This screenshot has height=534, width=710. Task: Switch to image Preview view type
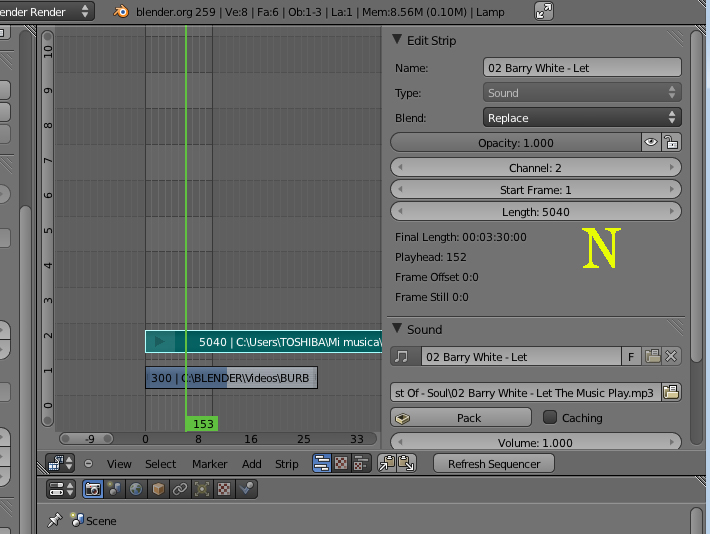click(x=341, y=463)
